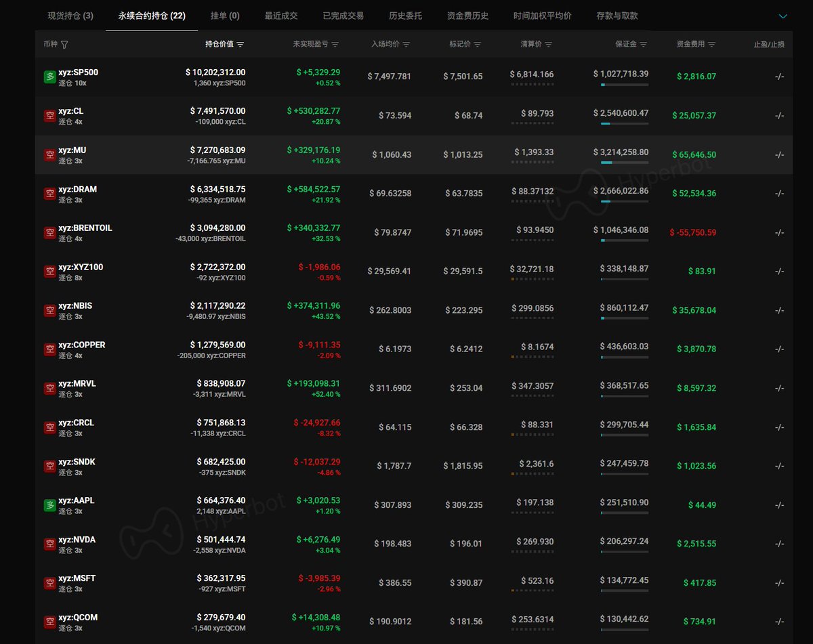This screenshot has height=644, width=813.
Task: Click the short badge on xyz:BRENTOIL row
Action: [49, 233]
